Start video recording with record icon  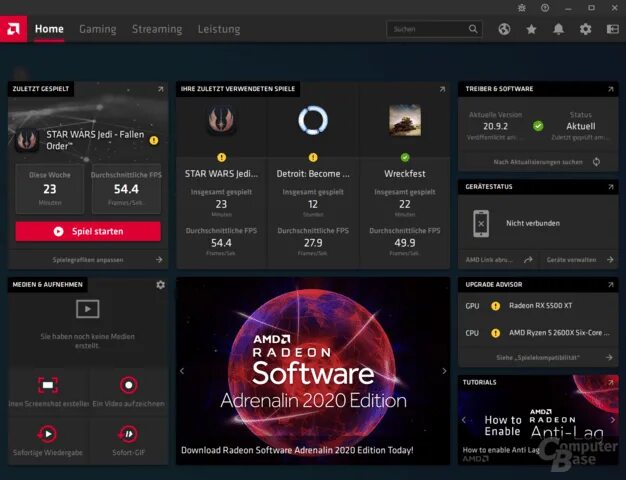[129, 385]
